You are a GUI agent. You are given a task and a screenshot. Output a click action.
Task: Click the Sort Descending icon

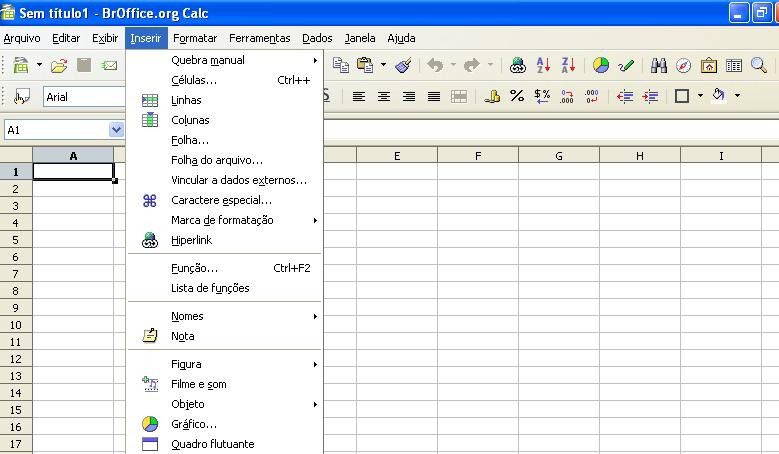point(568,66)
